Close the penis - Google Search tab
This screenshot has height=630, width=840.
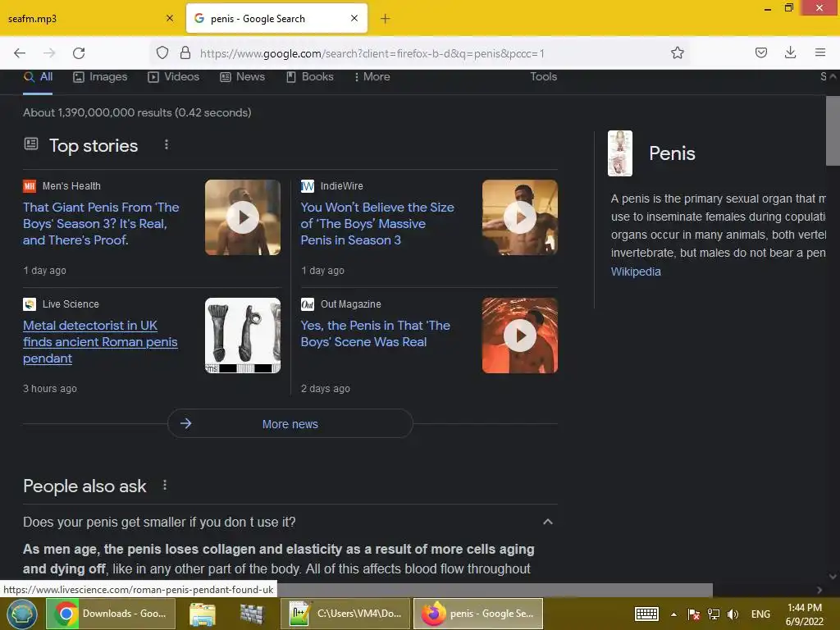coord(354,18)
